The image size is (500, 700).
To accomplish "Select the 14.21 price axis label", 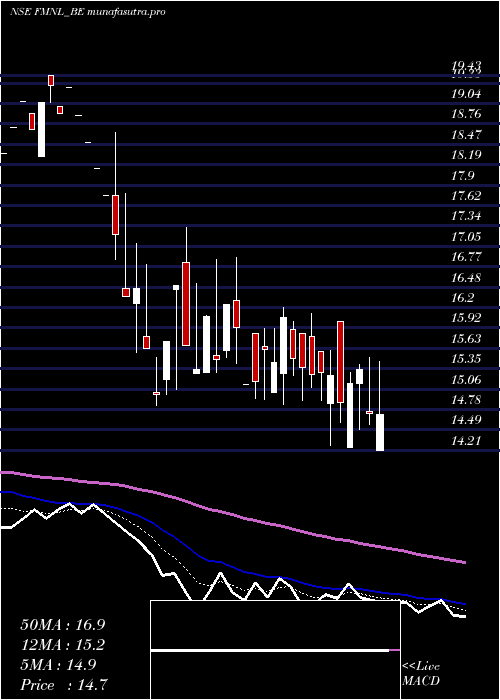I will [x=466, y=442].
